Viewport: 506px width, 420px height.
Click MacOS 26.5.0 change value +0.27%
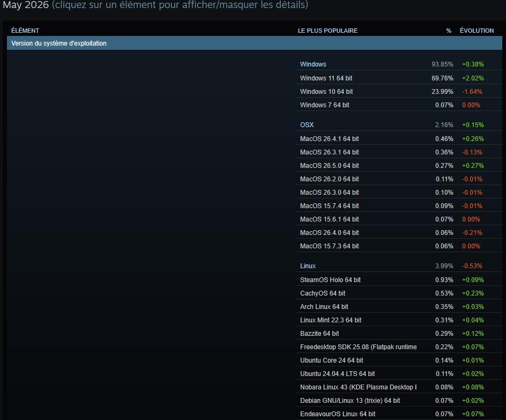pos(473,166)
